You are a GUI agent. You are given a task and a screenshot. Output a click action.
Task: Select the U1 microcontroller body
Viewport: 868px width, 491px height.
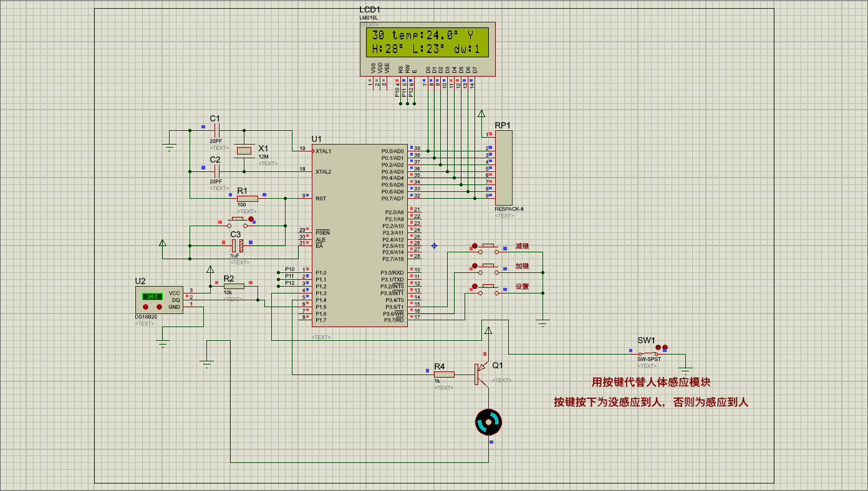pyautogui.click(x=360, y=235)
